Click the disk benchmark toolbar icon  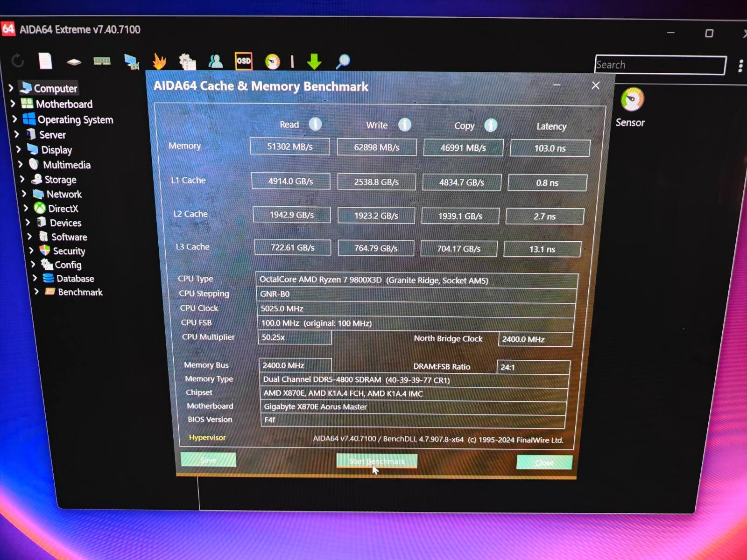click(74, 62)
